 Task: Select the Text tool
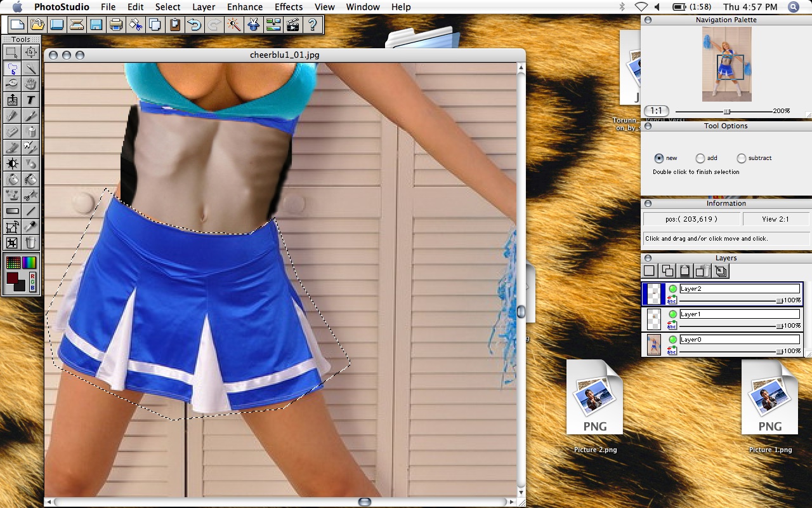[30, 100]
